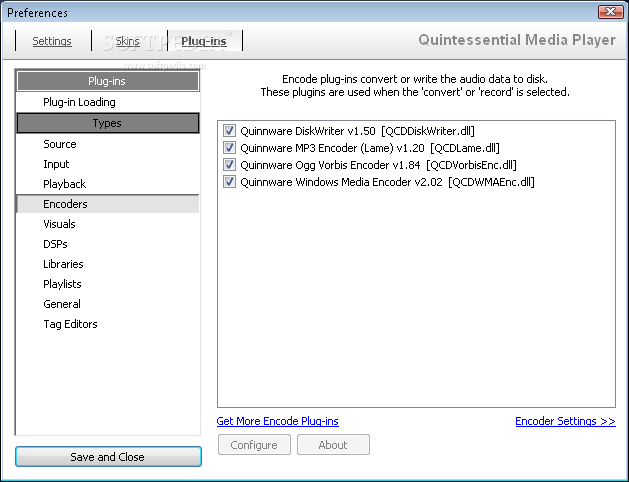Open the Skins tab
The image size is (629, 482).
pos(128,41)
